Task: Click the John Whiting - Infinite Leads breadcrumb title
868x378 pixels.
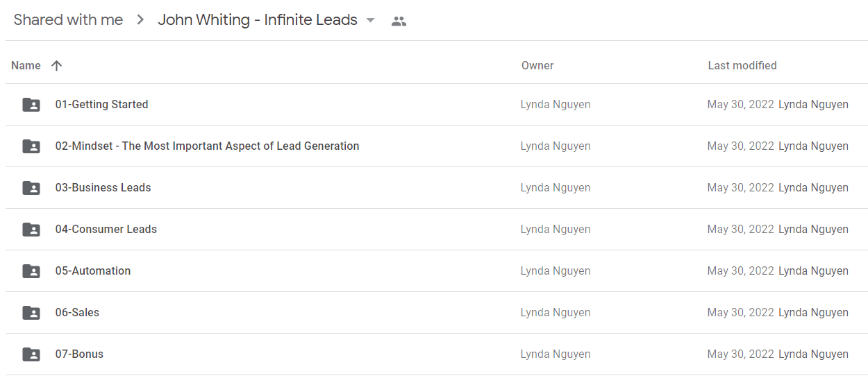Action: [258, 20]
